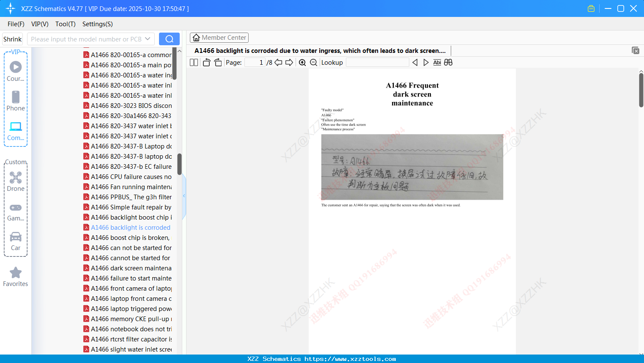Viewport: 644px width, 363px height.
Task: Click the Lookup text field
Action: click(378, 62)
